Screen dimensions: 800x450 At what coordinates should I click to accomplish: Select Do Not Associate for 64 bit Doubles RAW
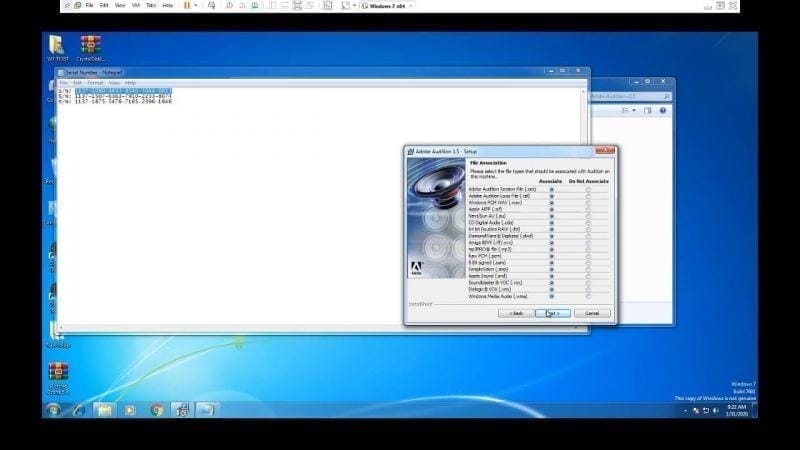pyautogui.click(x=588, y=230)
